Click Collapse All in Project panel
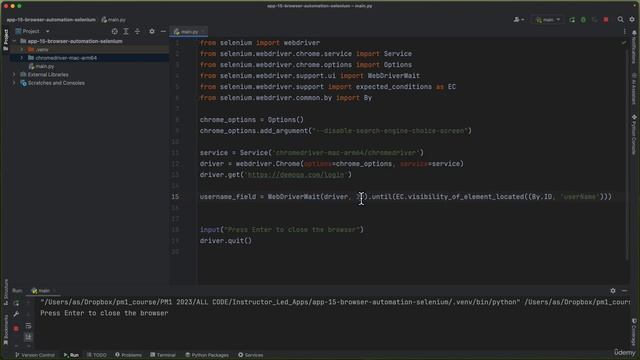 [137, 31]
